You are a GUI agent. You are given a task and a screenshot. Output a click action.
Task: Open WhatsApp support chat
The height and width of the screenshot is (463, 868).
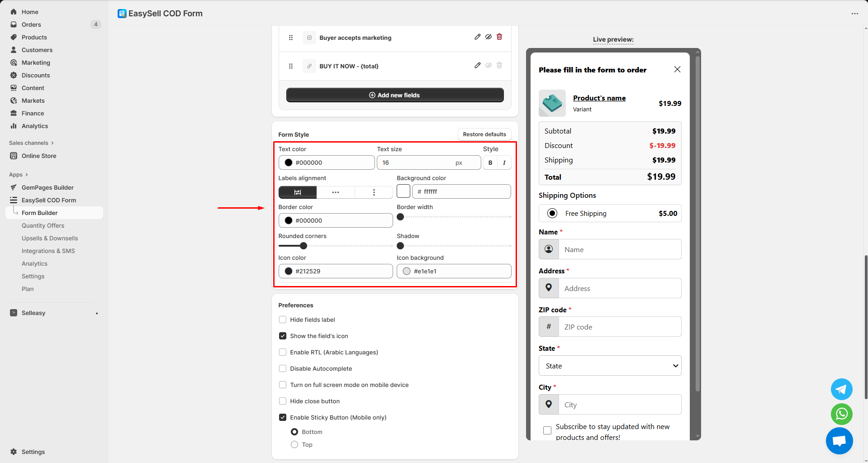click(x=841, y=414)
